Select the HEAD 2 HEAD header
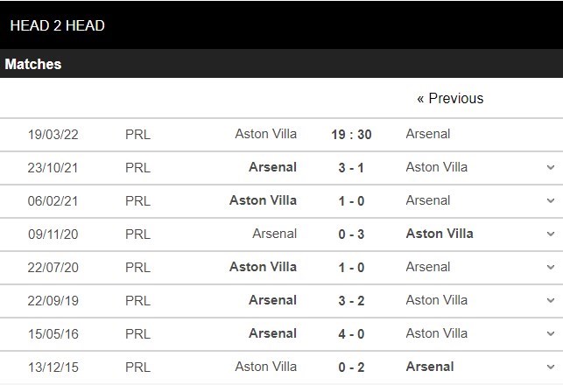The height and width of the screenshot is (392, 563). (58, 25)
